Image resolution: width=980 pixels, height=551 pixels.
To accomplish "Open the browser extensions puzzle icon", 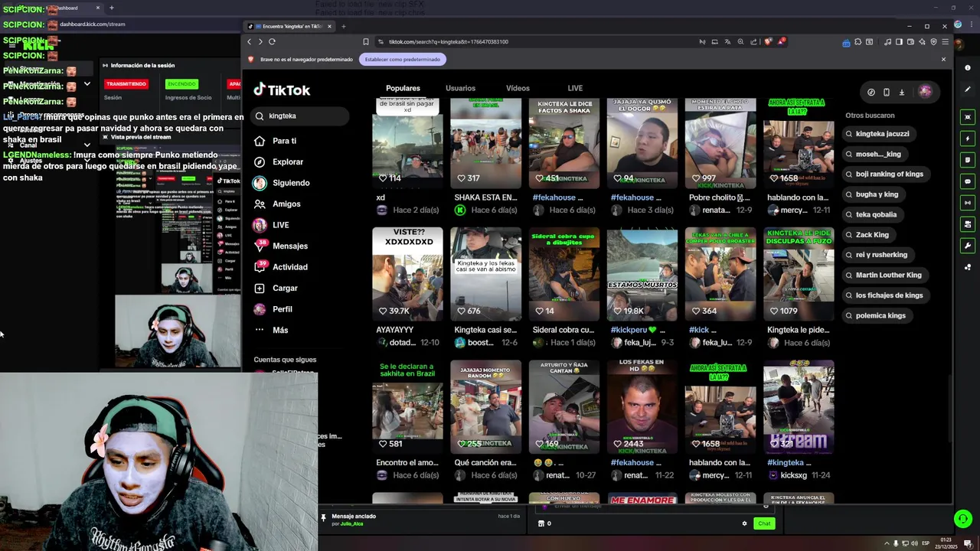I will 857,41.
